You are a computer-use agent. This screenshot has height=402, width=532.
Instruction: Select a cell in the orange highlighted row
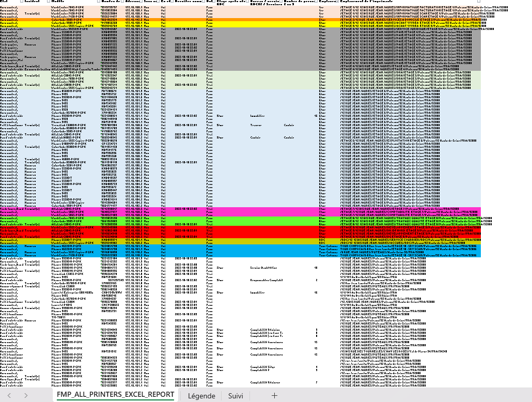[258, 20]
